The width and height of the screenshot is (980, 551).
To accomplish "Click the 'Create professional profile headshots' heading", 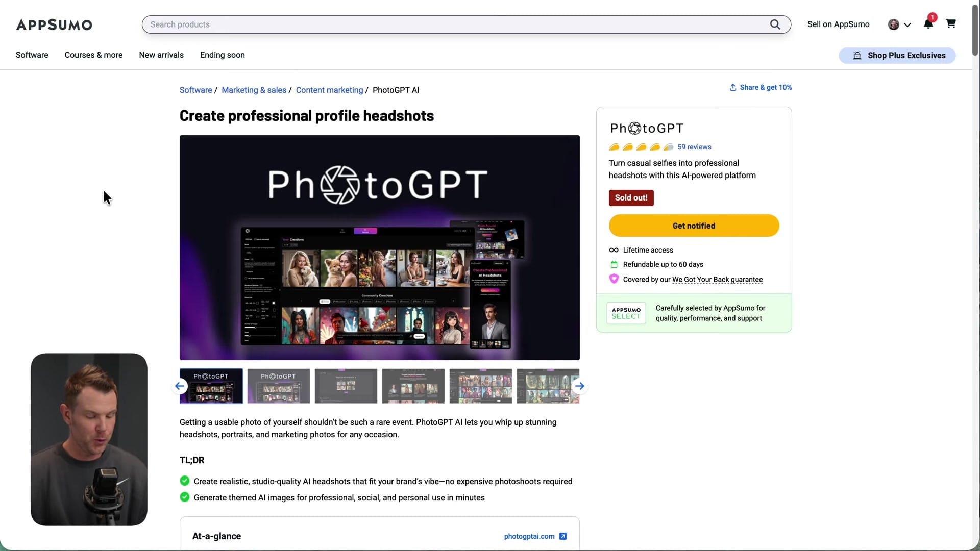I will pyautogui.click(x=307, y=116).
